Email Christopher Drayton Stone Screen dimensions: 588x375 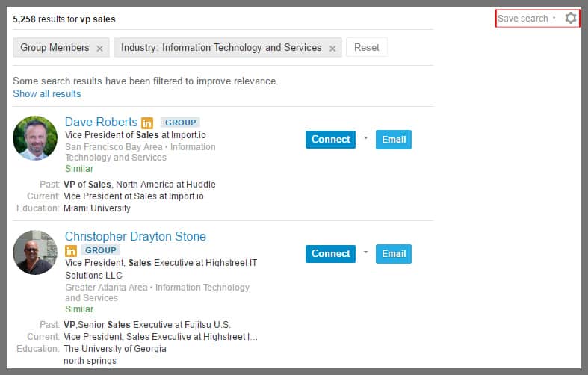click(x=393, y=253)
